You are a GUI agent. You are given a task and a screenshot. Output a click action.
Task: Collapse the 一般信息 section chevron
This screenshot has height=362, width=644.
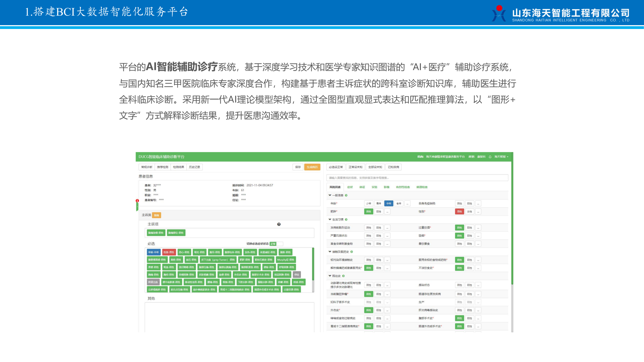pyautogui.click(x=330, y=195)
